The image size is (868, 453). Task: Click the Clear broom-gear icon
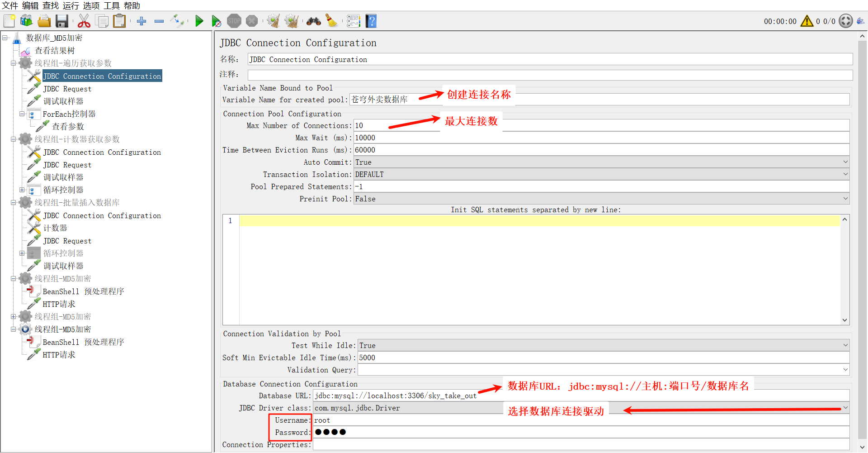point(273,21)
